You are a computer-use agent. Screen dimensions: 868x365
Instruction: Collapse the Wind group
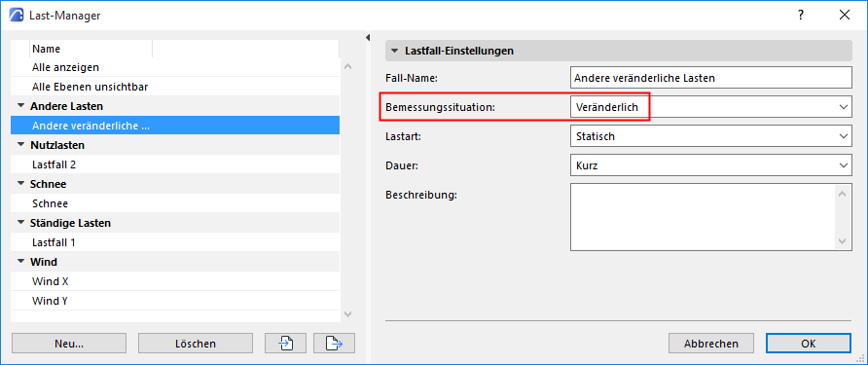pyautogui.click(x=21, y=262)
